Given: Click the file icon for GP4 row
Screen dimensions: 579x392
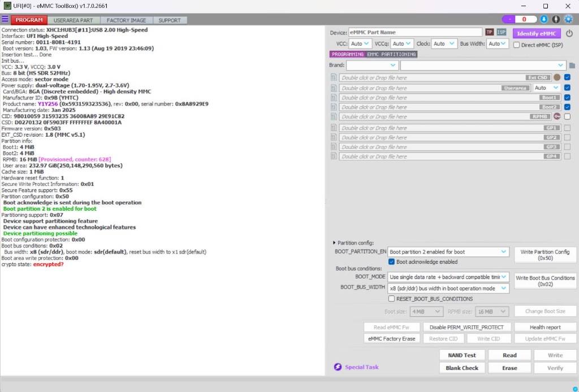Looking at the screenshot, I should pos(334,156).
